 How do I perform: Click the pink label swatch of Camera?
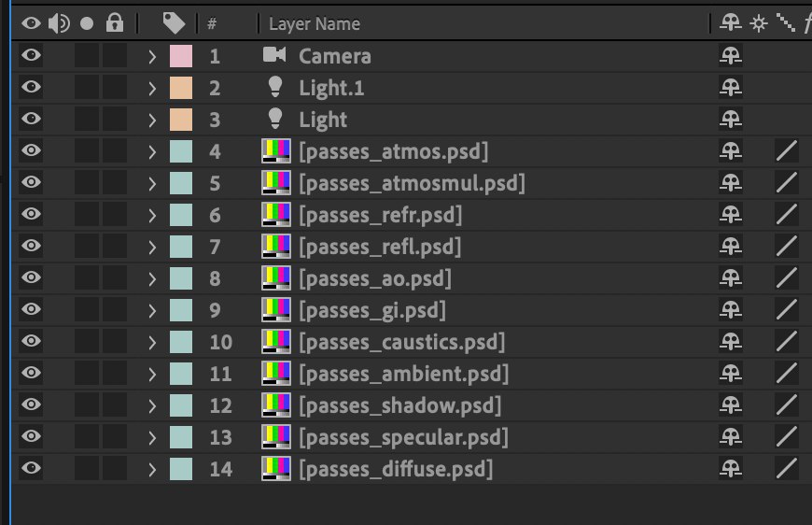coord(181,56)
